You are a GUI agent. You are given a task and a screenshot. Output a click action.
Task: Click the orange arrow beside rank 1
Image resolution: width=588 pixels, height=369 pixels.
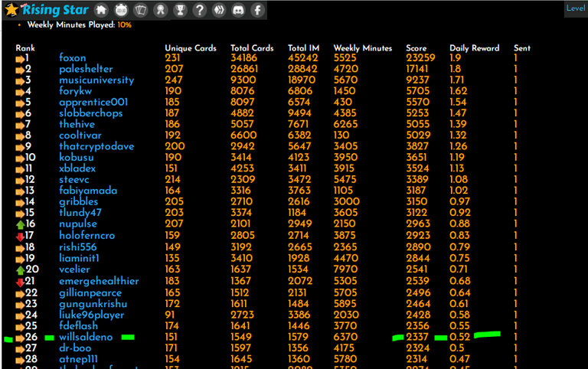click(x=20, y=59)
